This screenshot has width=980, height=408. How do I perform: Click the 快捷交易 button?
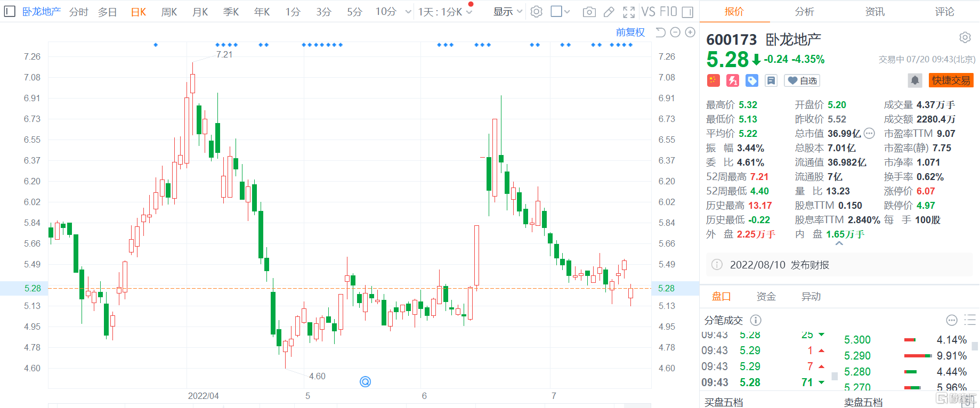click(x=951, y=80)
